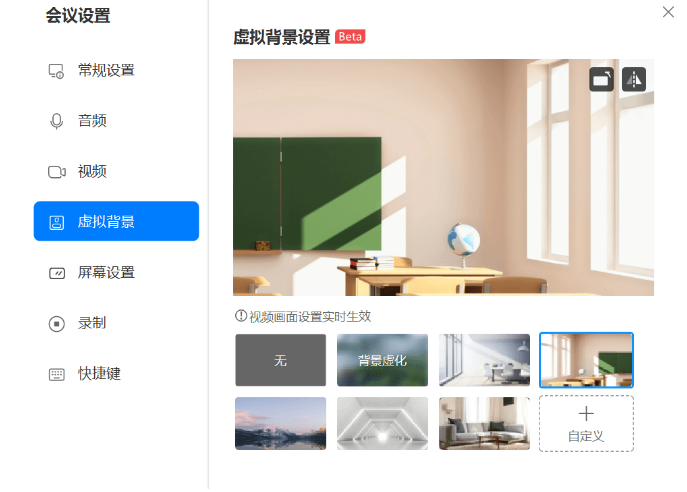687x492 pixels.
Task: Select the office meeting room background
Action: click(484, 360)
